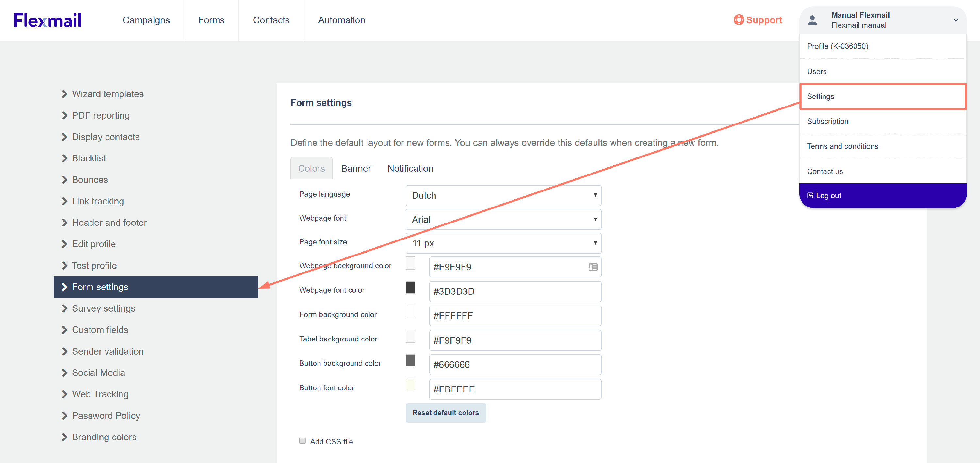Open the Page font size dropdown
Viewport: 980px width, 463px height.
click(503, 243)
